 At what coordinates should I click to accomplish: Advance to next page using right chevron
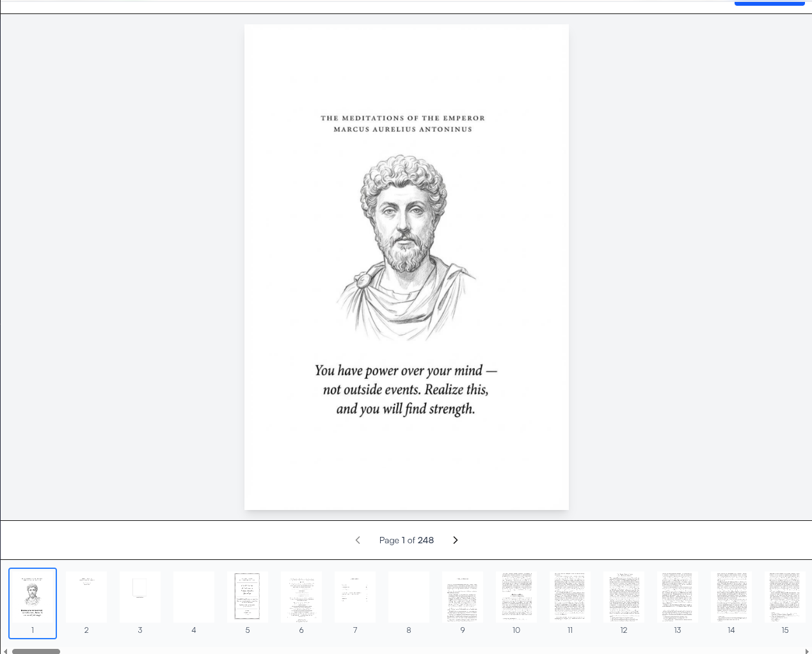coord(455,540)
